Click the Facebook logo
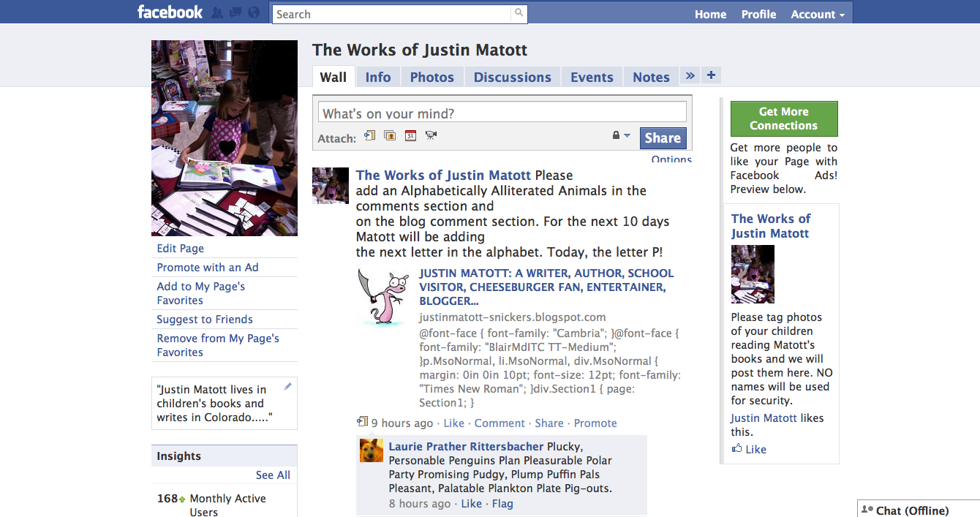The image size is (980, 517). (170, 12)
